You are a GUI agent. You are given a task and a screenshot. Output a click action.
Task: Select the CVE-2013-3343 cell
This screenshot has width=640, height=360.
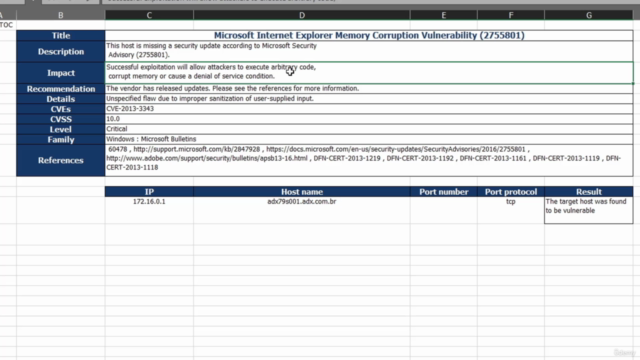click(x=369, y=109)
